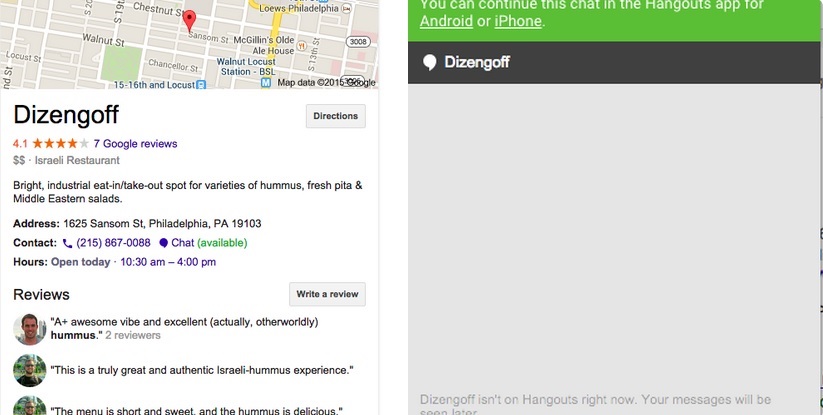Click the Chestnut St map label
Image resolution: width=823 pixels, height=415 pixels.
tap(158, 8)
